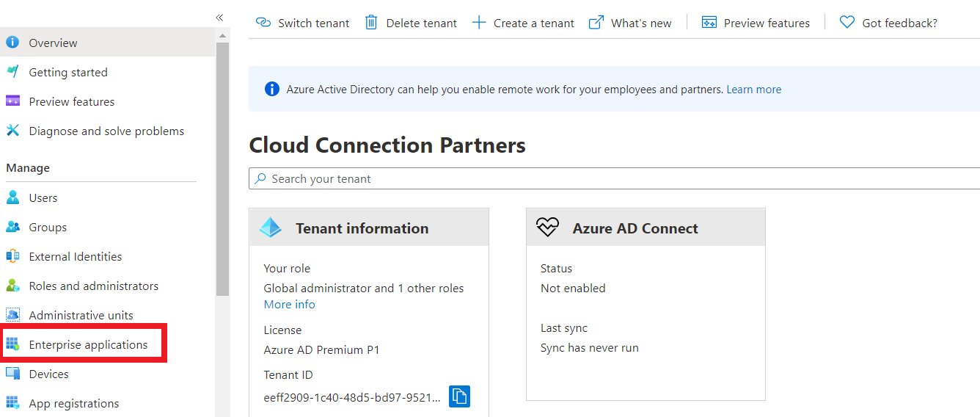Image resolution: width=980 pixels, height=417 pixels.
Task: Follow the More info link
Action: coord(290,304)
